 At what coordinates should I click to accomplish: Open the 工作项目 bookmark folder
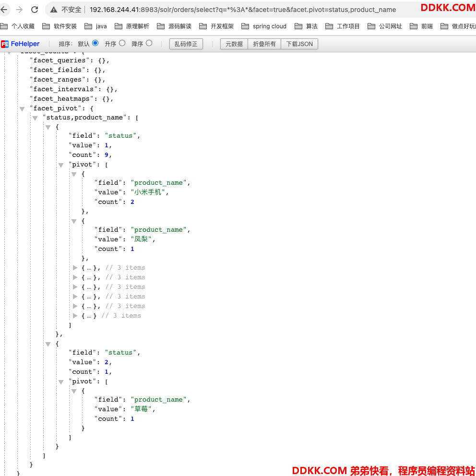coord(343,26)
